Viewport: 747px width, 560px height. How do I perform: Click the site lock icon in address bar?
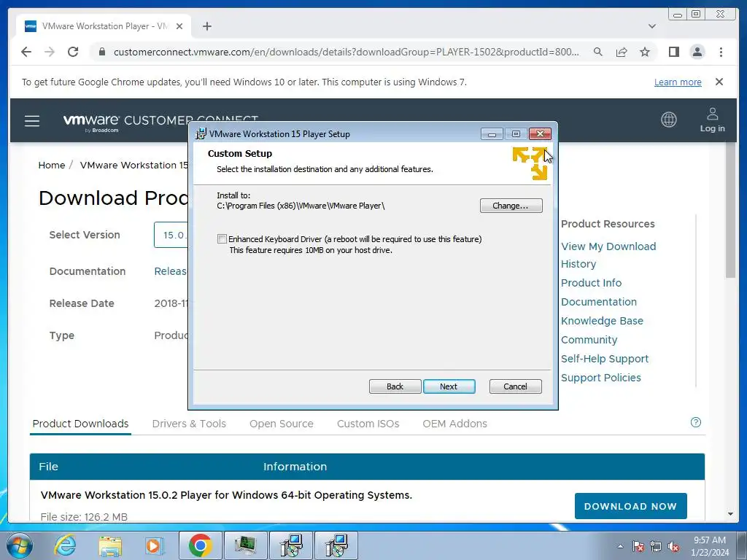[x=102, y=52]
